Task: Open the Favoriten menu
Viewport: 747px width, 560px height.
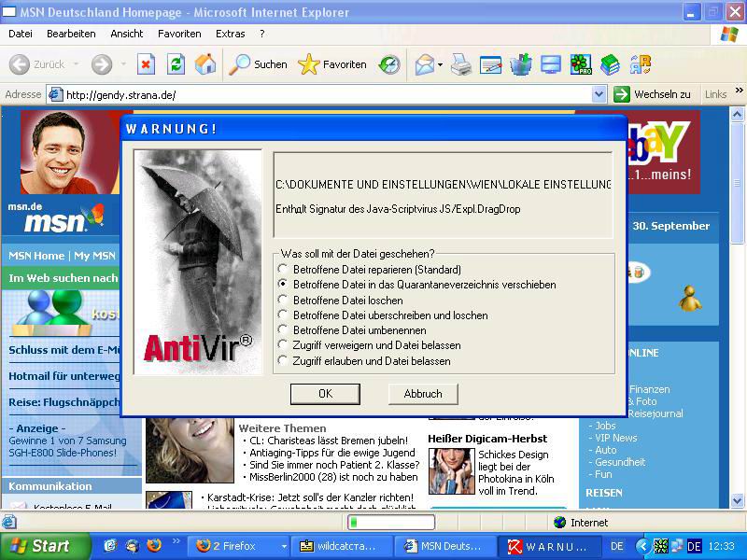Action: 179,34
